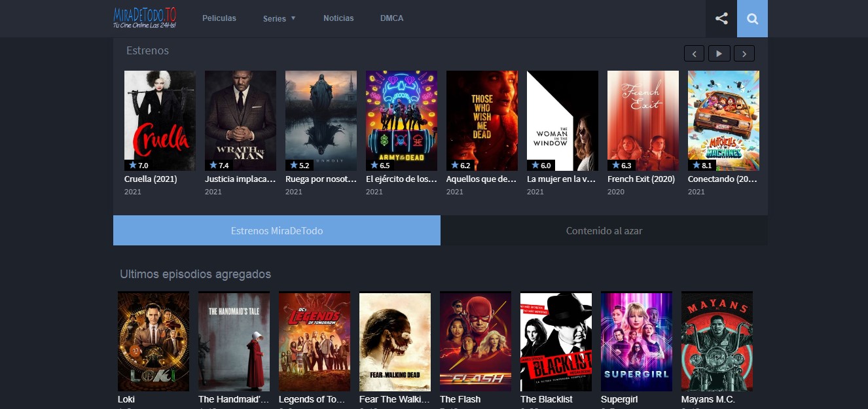
Task: Open the Mayans M.C. poster
Action: pos(717,342)
